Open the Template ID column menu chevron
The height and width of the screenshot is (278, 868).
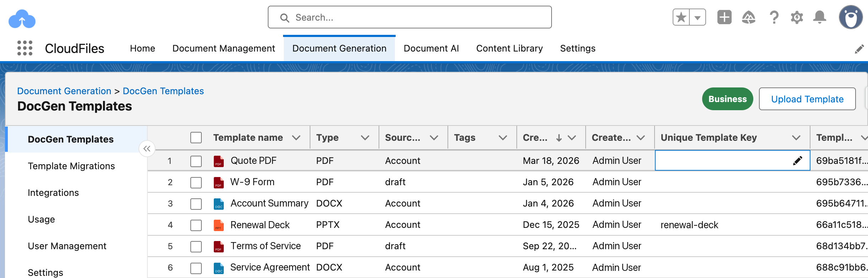pyautogui.click(x=864, y=138)
